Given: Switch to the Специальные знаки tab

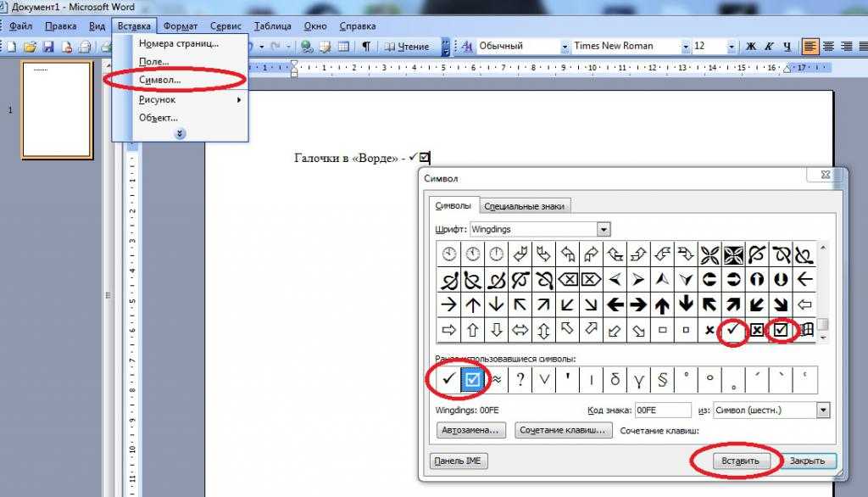Looking at the screenshot, I should point(524,206).
